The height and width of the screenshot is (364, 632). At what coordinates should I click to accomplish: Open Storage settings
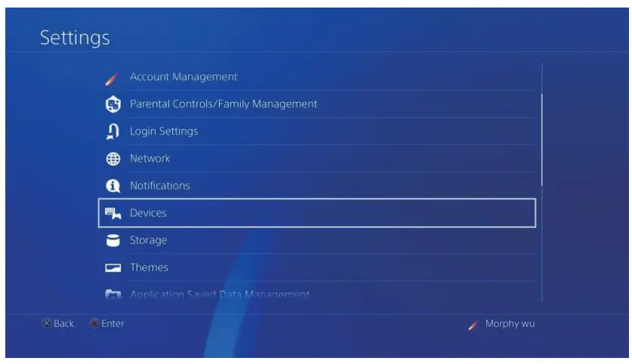coord(316,240)
